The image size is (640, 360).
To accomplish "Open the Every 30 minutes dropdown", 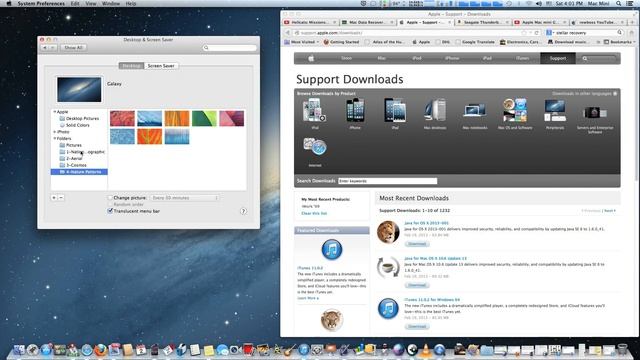I will pyautogui.click(x=184, y=198).
